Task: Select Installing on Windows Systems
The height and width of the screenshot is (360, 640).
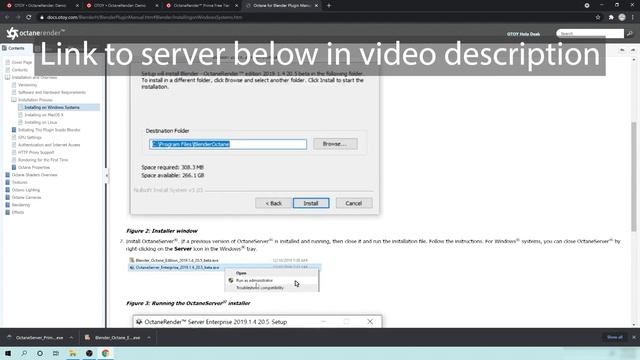Action: pyautogui.click(x=52, y=107)
